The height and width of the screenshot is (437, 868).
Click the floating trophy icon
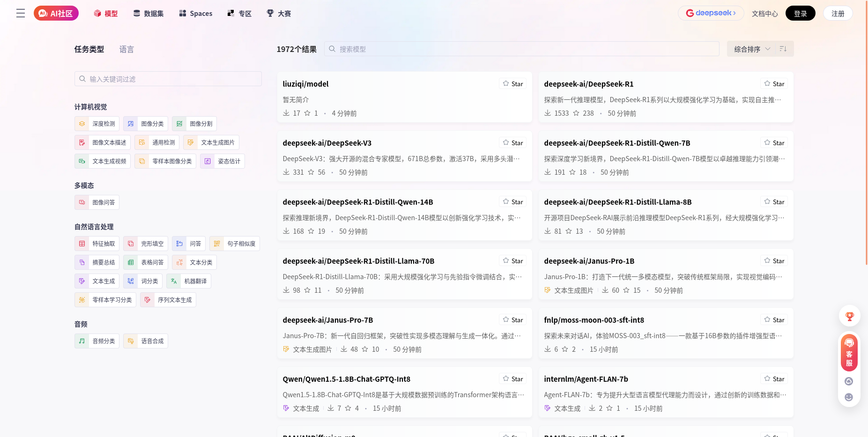(x=849, y=317)
